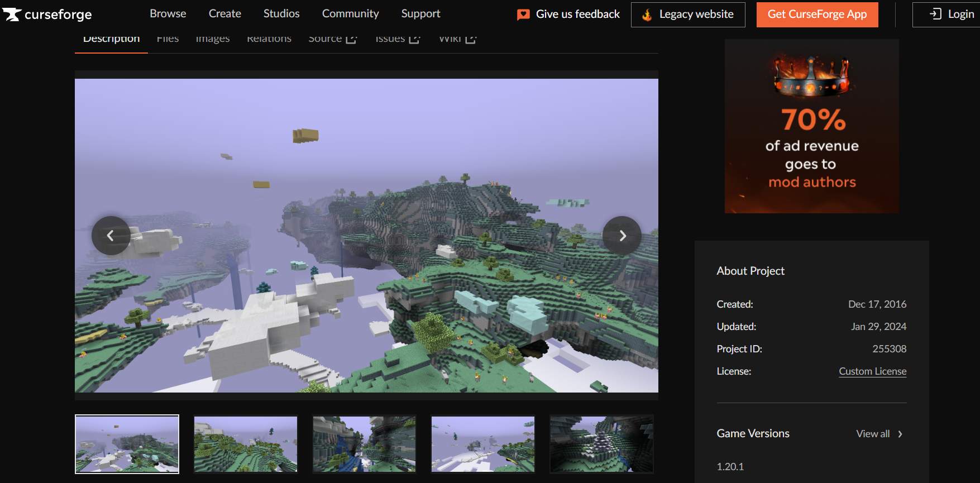
Task: Click the CurseForge anvil logo
Action: 12,15
